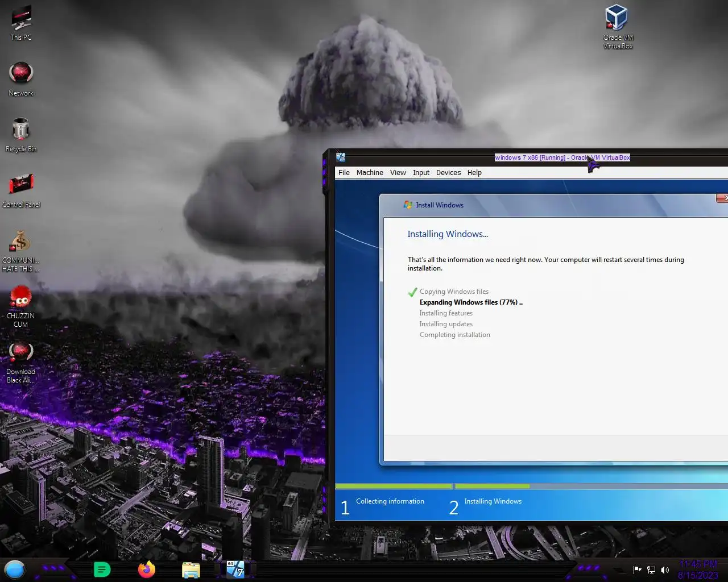Click the Completing installation step text

pos(454,335)
